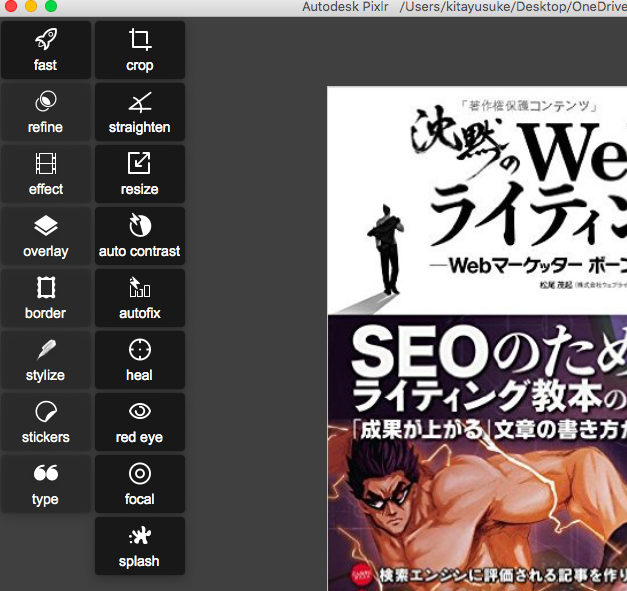Select the resize tool
Screen dimensions: 627x591
coord(140,174)
